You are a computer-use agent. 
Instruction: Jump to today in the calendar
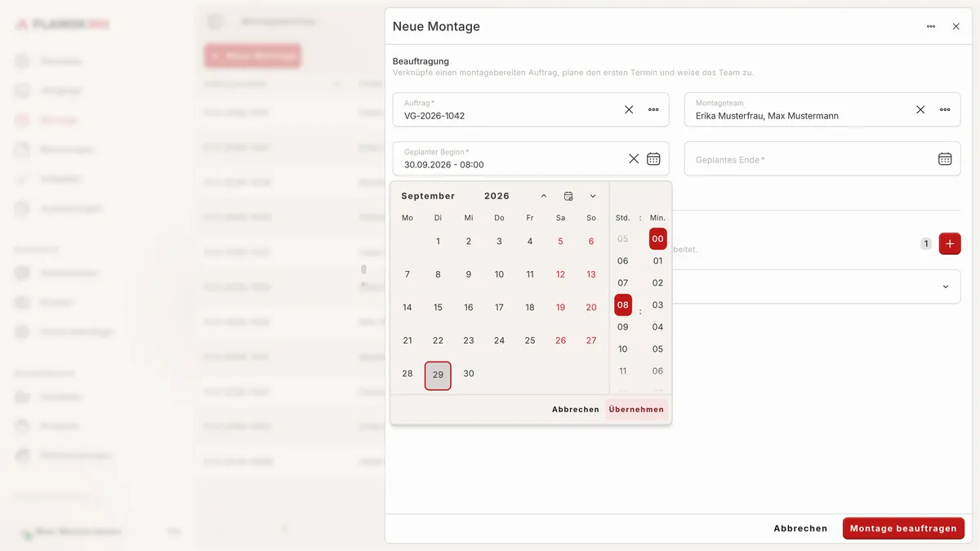click(568, 196)
